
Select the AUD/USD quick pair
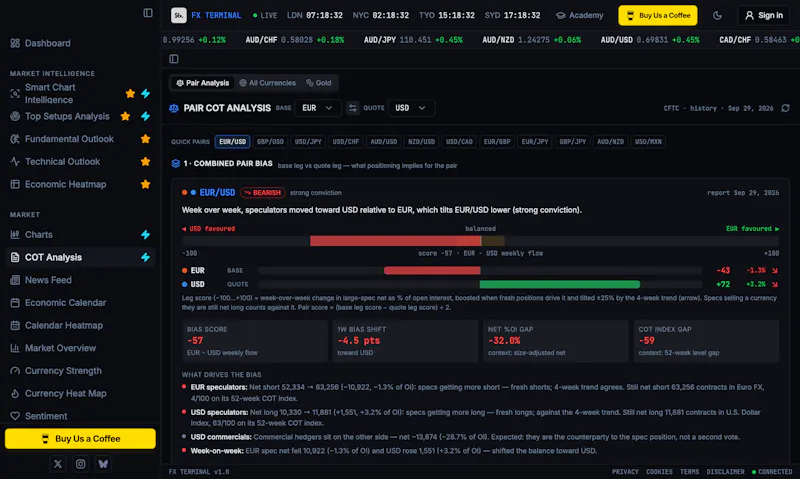(x=384, y=142)
